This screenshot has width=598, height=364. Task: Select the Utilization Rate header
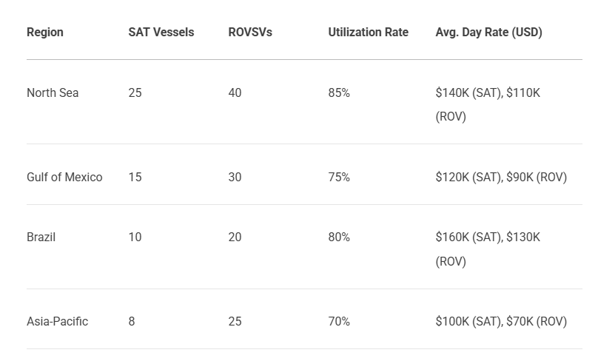pyautogui.click(x=368, y=33)
